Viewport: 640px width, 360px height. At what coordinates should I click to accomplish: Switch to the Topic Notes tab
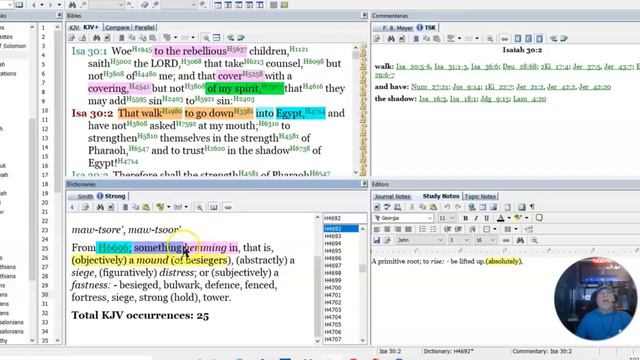click(x=480, y=196)
